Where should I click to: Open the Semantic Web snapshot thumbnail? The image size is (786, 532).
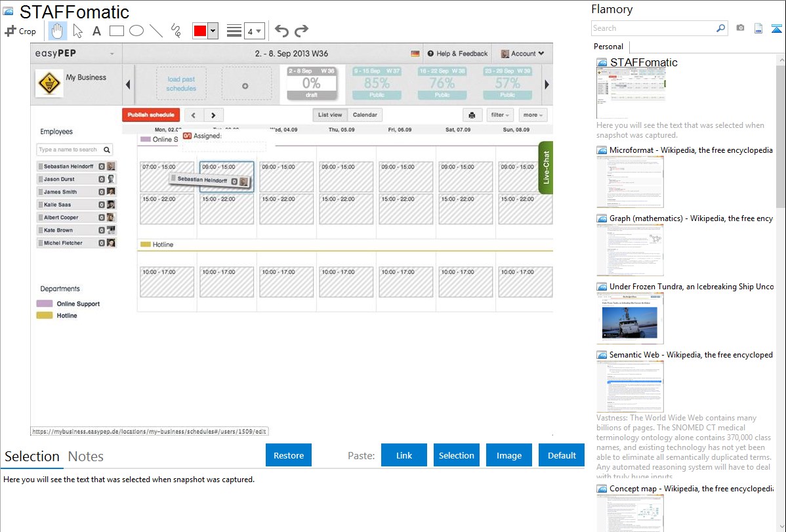click(x=630, y=386)
